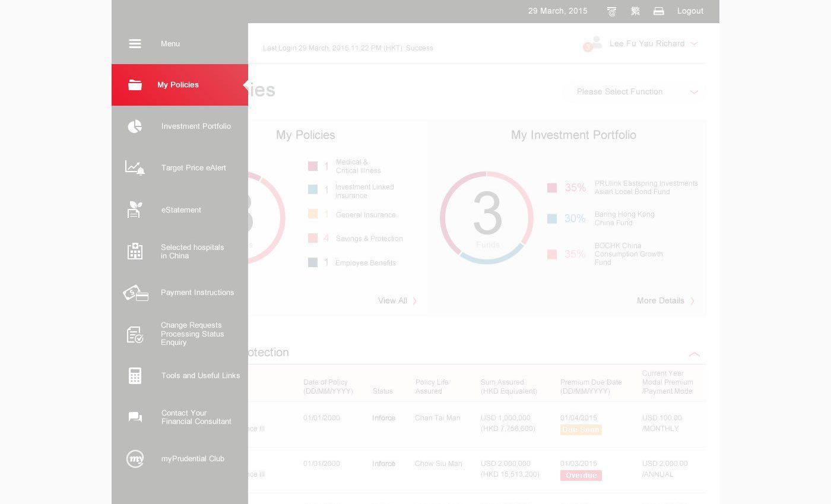This screenshot has height=504, width=831.
Task: Open Change Requests Processing Status Enquiry icon
Action: [x=135, y=334]
